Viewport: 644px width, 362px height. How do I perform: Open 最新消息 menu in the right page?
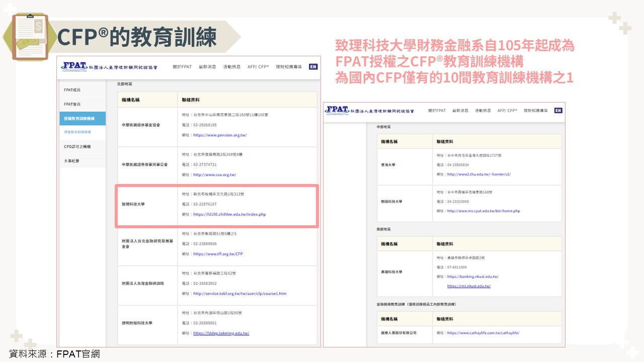[x=460, y=111]
